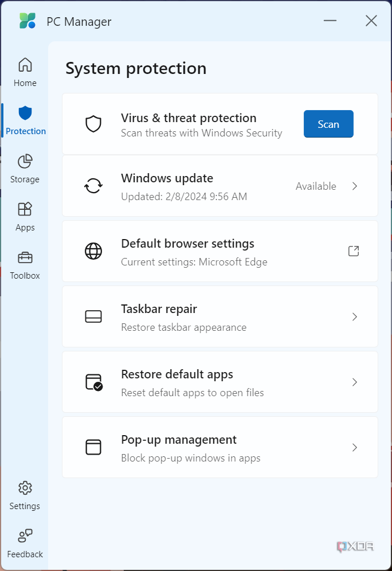
Task: Click the PC Manager logo icon
Action: [28, 21]
